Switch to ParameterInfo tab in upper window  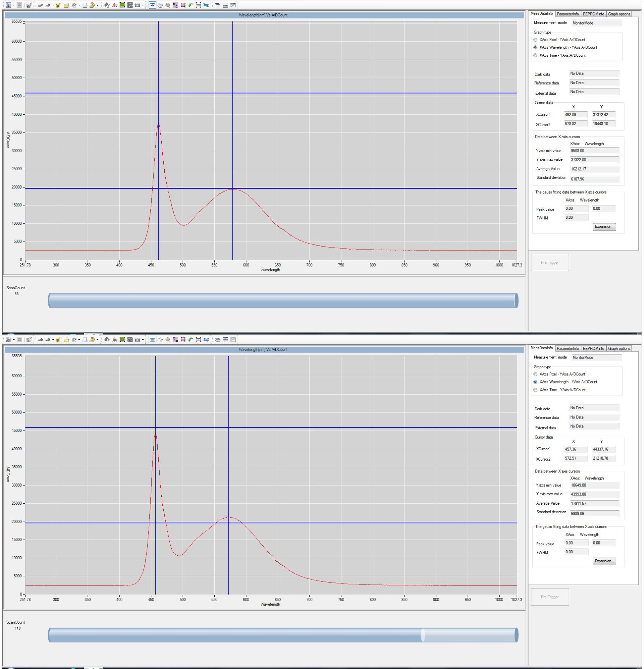tap(568, 14)
